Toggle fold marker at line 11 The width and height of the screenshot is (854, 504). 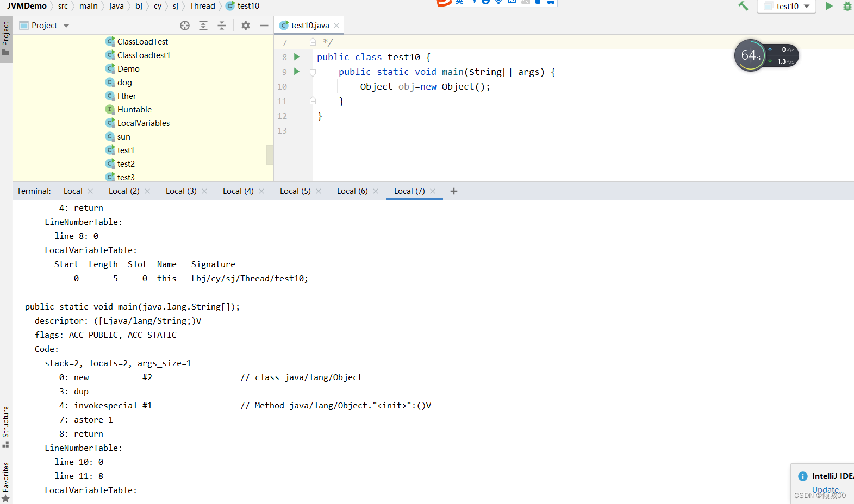(313, 101)
